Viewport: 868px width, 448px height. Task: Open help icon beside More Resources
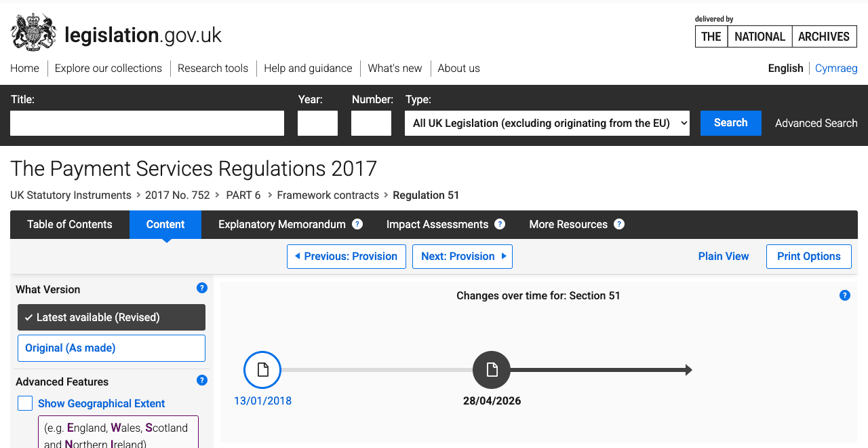pos(619,224)
